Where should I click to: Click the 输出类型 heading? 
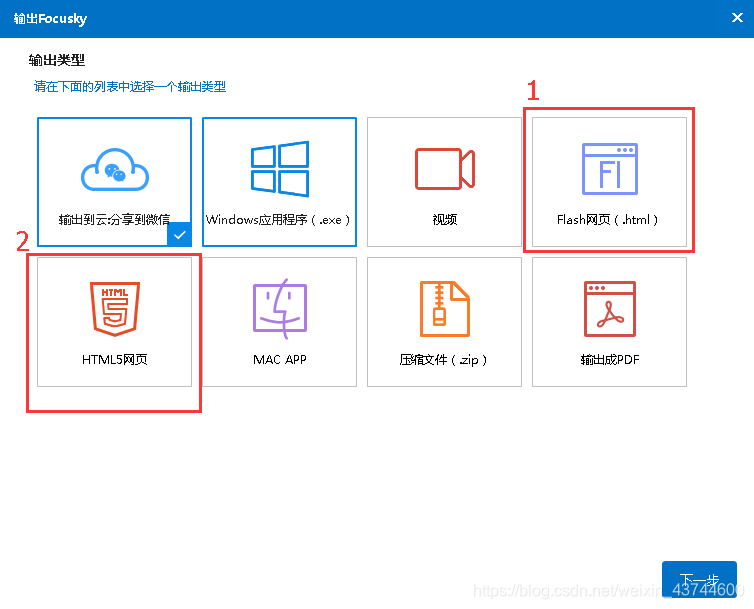pos(57,60)
